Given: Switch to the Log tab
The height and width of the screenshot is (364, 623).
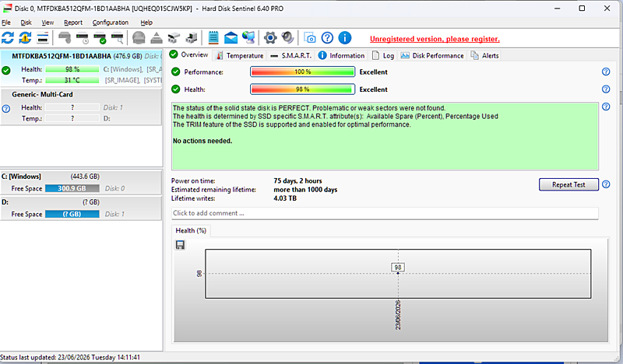Looking at the screenshot, I should click(383, 55).
